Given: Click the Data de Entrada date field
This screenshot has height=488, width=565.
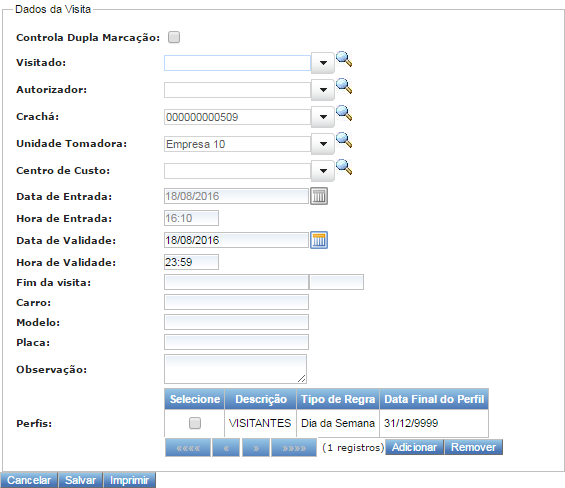Looking at the screenshot, I should point(236,196).
